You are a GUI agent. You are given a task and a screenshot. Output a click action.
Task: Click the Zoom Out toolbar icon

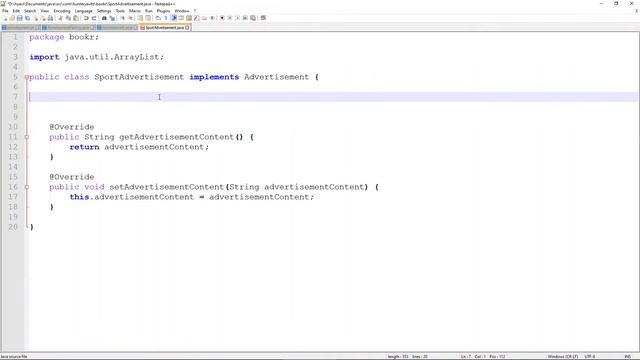point(131,18)
